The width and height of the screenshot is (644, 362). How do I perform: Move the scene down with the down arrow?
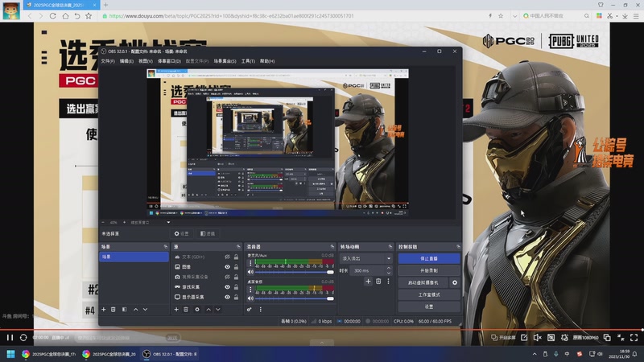pos(146,310)
